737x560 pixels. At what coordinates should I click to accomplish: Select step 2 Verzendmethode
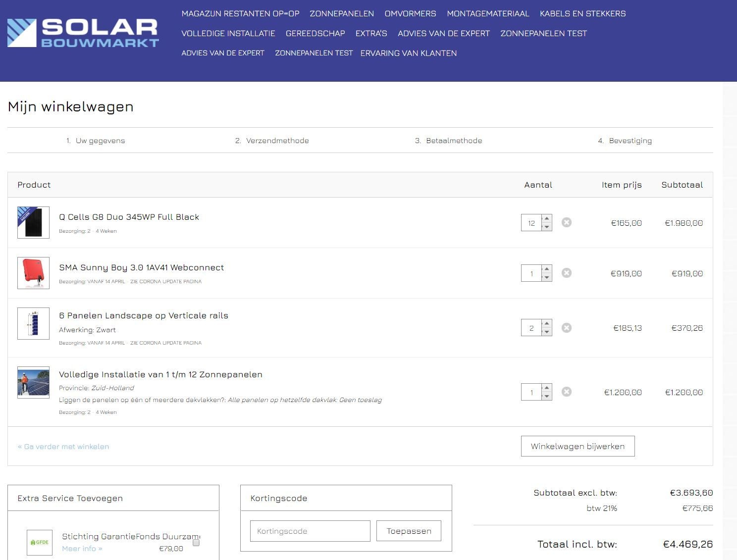(x=272, y=141)
